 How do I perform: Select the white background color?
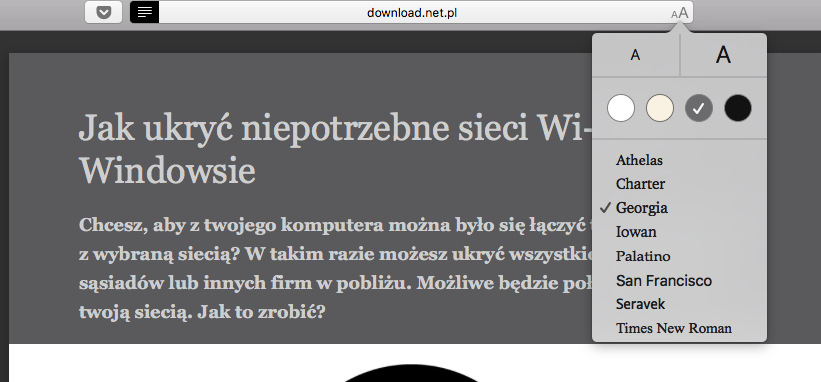click(x=621, y=108)
